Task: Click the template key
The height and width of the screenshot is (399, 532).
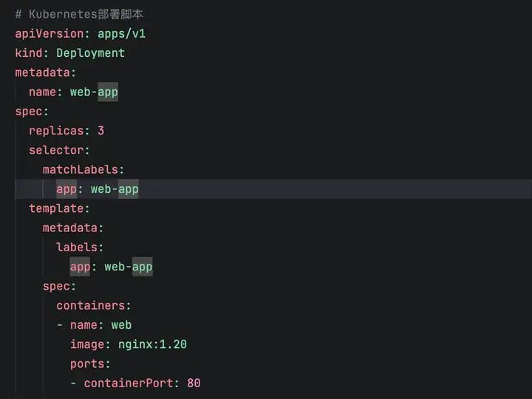Action: 56,208
